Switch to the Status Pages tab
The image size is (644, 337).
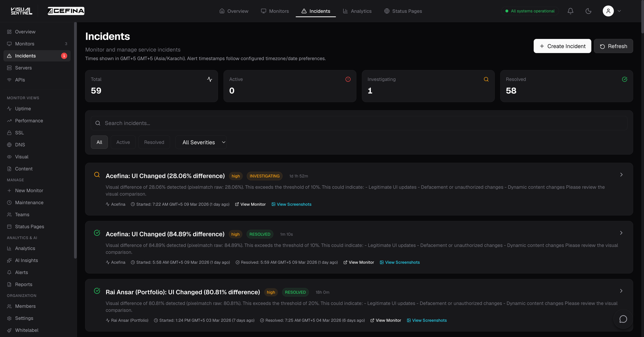tap(403, 11)
